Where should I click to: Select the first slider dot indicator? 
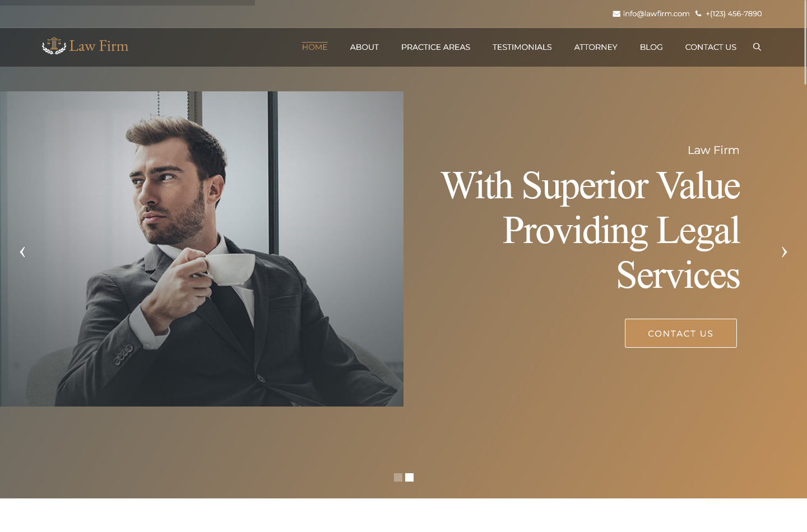click(x=398, y=477)
